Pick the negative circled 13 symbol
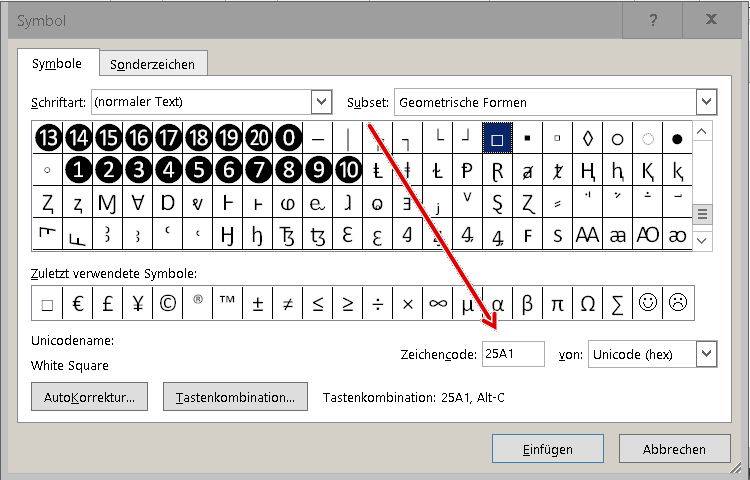Image resolution: width=750 pixels, height=480 pixels. click(48, 138)
